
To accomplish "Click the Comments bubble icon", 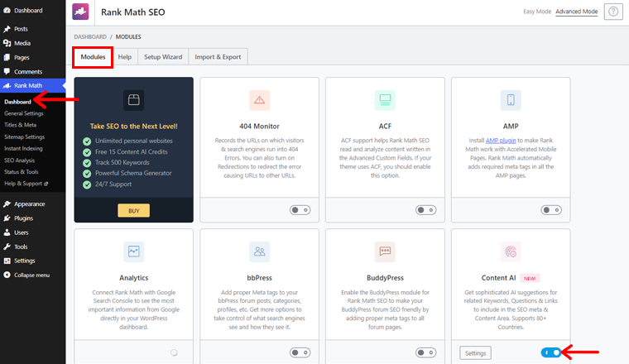I will [7, 71].
